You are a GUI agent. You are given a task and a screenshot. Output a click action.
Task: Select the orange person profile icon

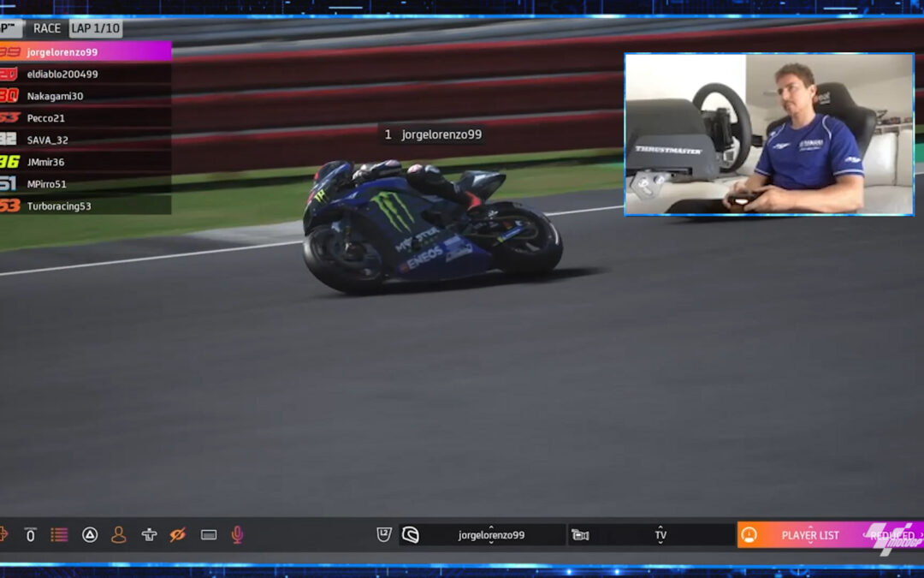pos(118,535)
